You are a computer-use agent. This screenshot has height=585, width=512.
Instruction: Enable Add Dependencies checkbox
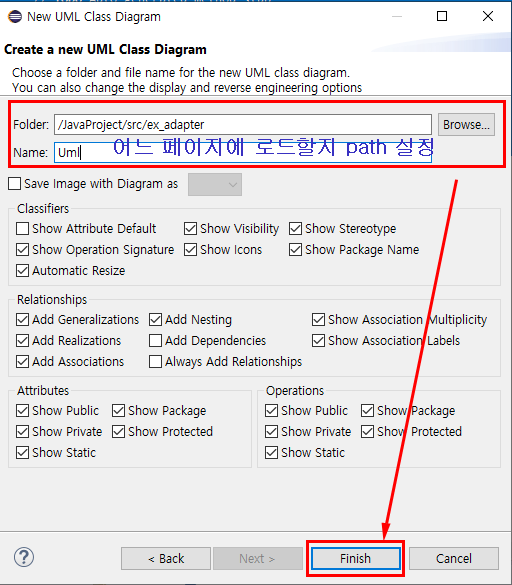(155, 340)
